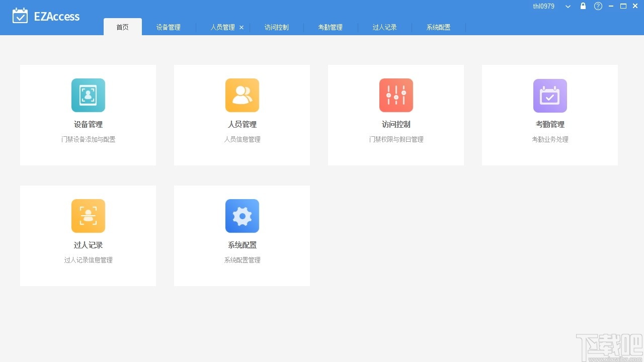The width and height of the screenshot is (644, 362).
Task: Open the 设备管理 card icon
Action: click(88, 95)
